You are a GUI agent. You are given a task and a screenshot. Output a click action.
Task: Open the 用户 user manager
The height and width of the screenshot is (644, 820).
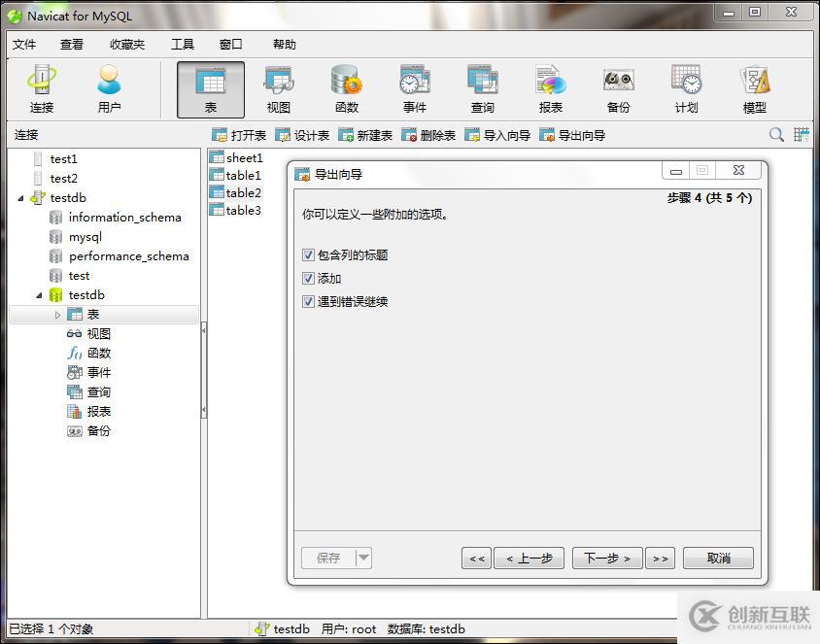pos(109,89)
